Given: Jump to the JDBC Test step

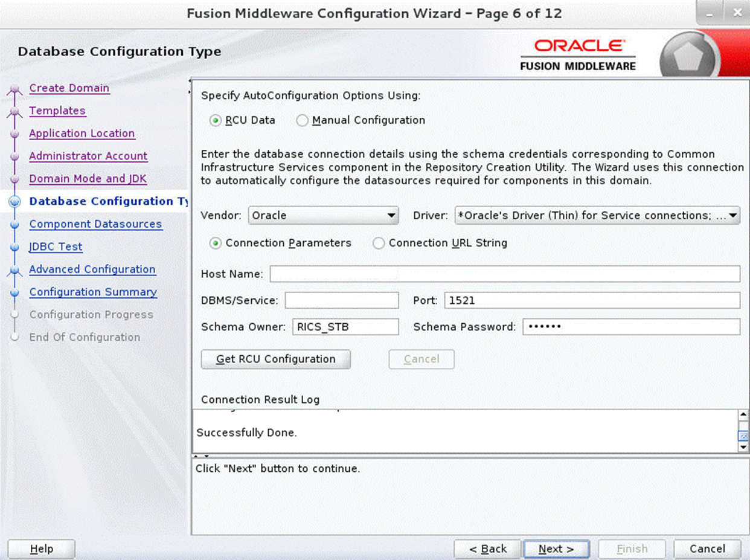Looking at the screenshot, I should click(x=56, y=246).
